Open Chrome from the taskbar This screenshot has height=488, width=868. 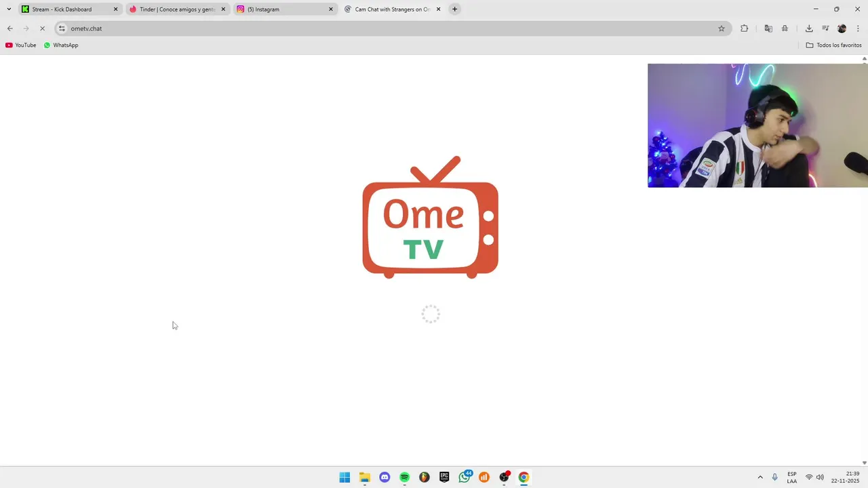(524, 477)
